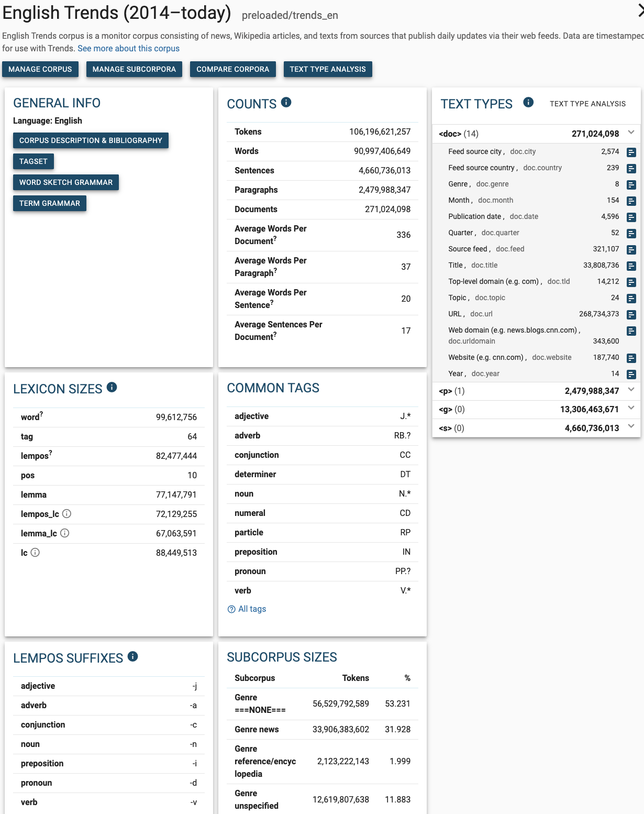Open the URL doc.url values list icon

[x=631, y=315]
